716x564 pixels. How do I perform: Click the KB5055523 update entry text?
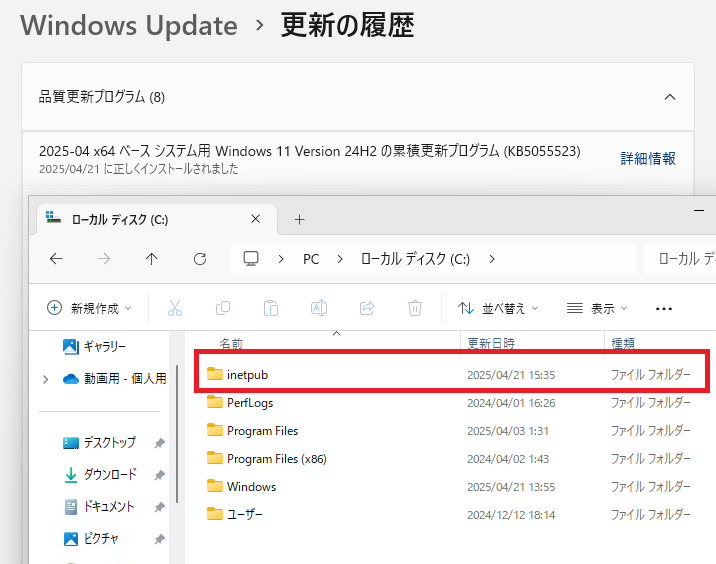(310, 151)
